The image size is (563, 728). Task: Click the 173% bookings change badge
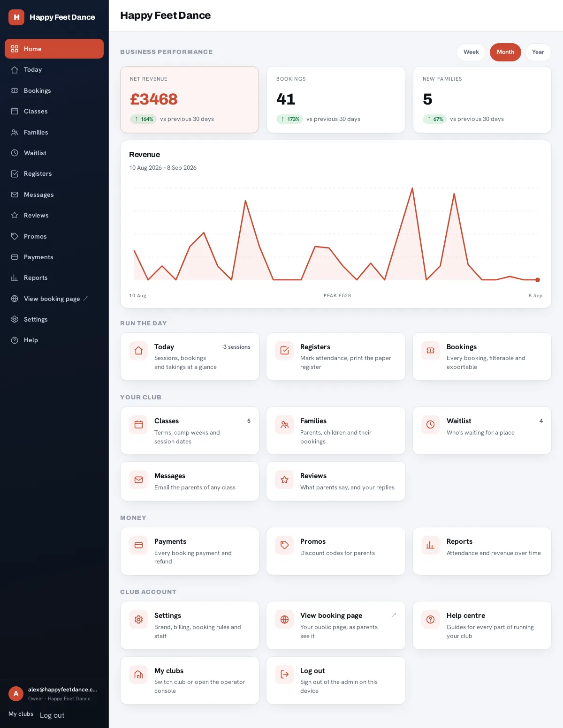pyautogui.click(x=289, y=119)
